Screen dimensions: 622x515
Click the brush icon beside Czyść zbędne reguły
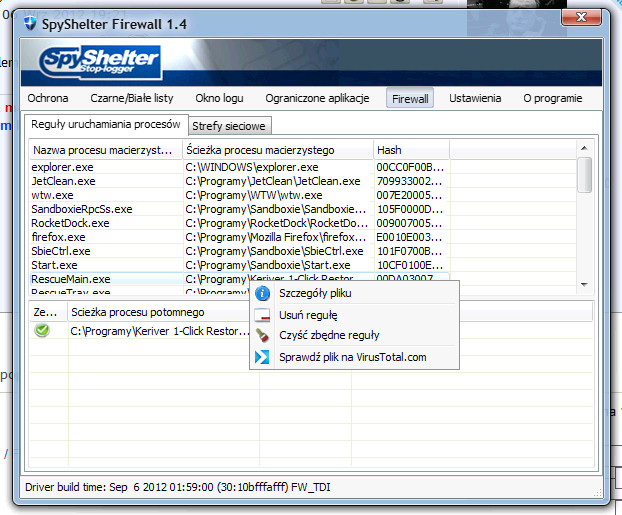click(x=262, y=335)
